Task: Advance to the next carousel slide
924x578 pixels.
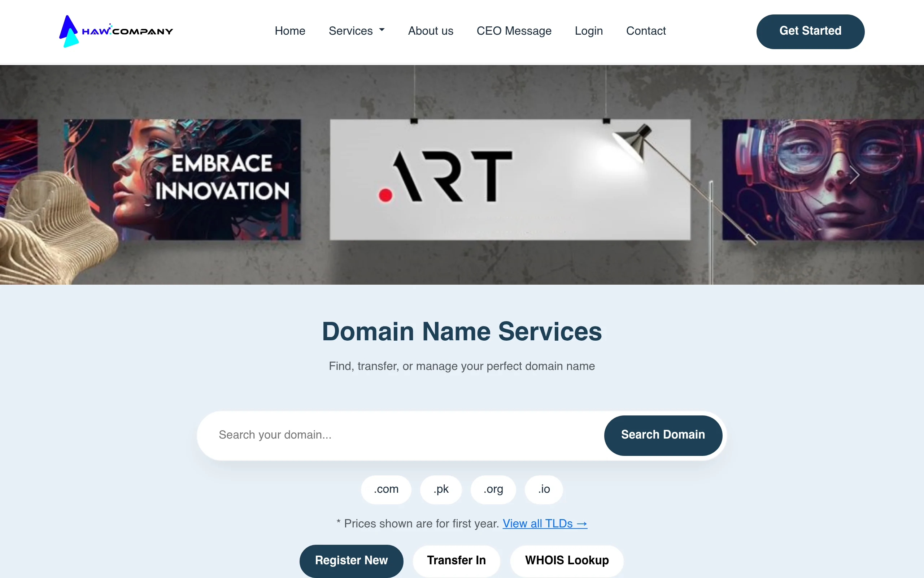Action: pos(854,175)
